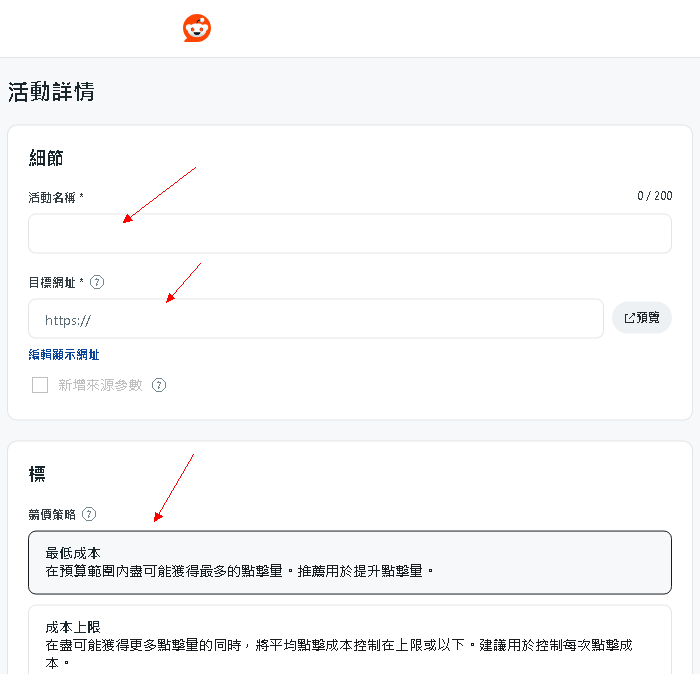
Task: Click the 標 section heading
Action: coord(37,474)
